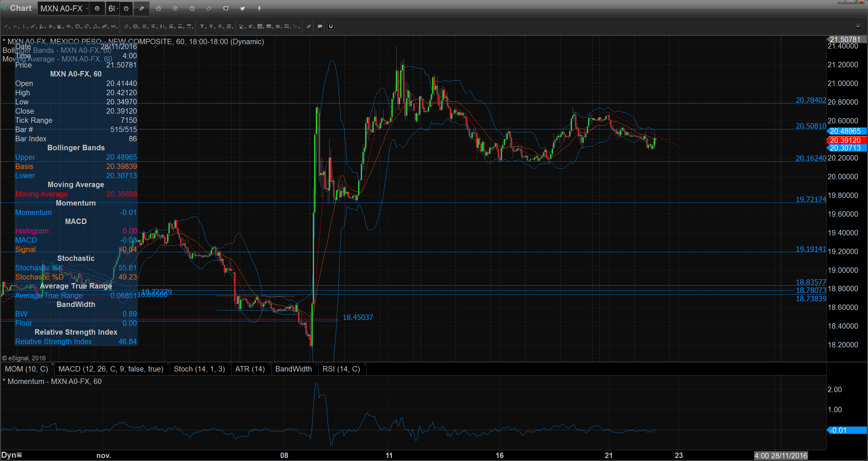The width and height of the screenshot is (868, 461).
Task: Select the grid table tool
Action: [x=260, y=26]
